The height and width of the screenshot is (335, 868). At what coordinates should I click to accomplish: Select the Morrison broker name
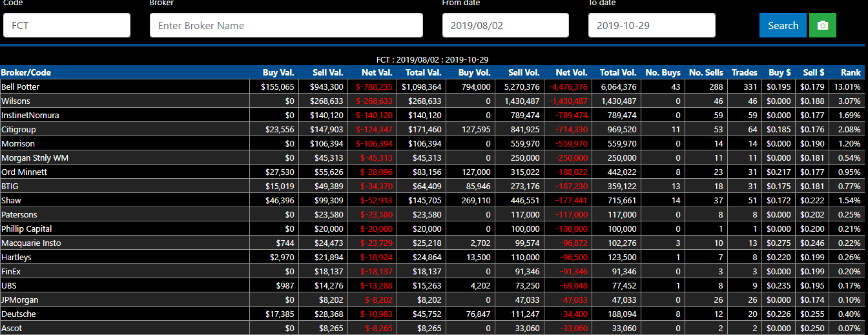(18, 143)
